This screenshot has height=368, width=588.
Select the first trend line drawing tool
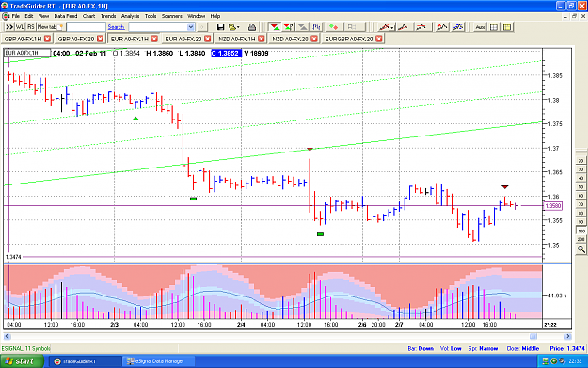(384, 27)
